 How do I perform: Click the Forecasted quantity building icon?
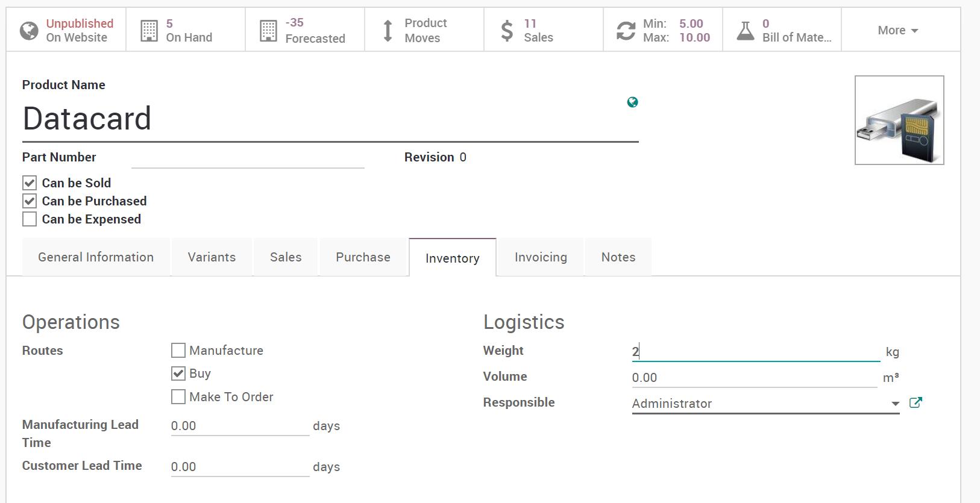tap(268, 30)
